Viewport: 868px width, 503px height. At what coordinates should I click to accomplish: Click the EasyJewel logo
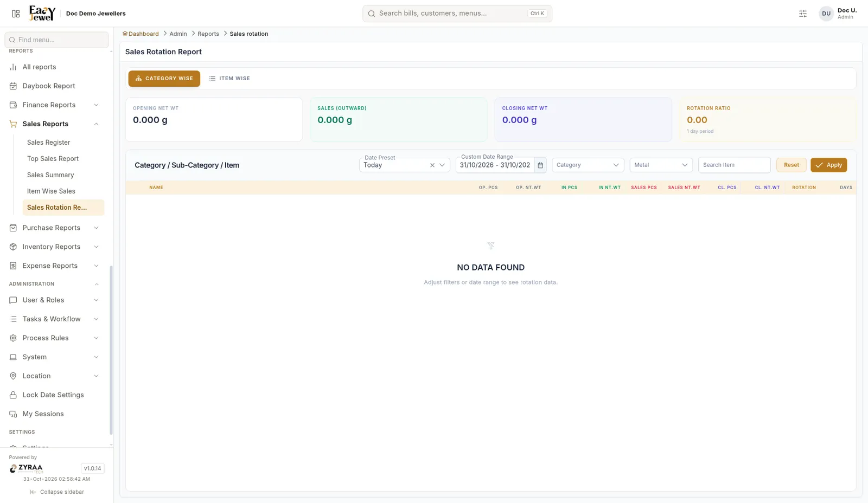(x=42, y=13)
